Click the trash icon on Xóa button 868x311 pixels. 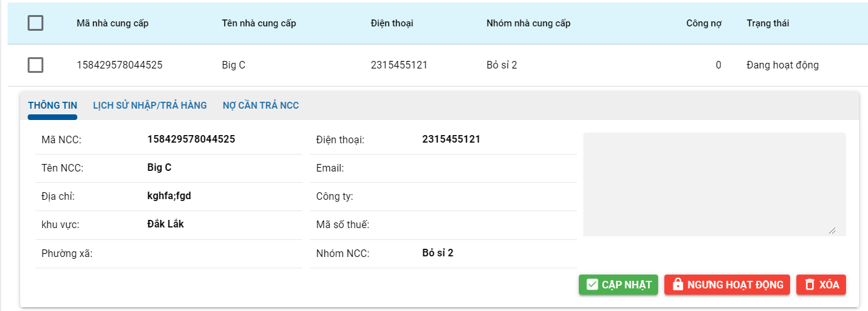[810, 285]
